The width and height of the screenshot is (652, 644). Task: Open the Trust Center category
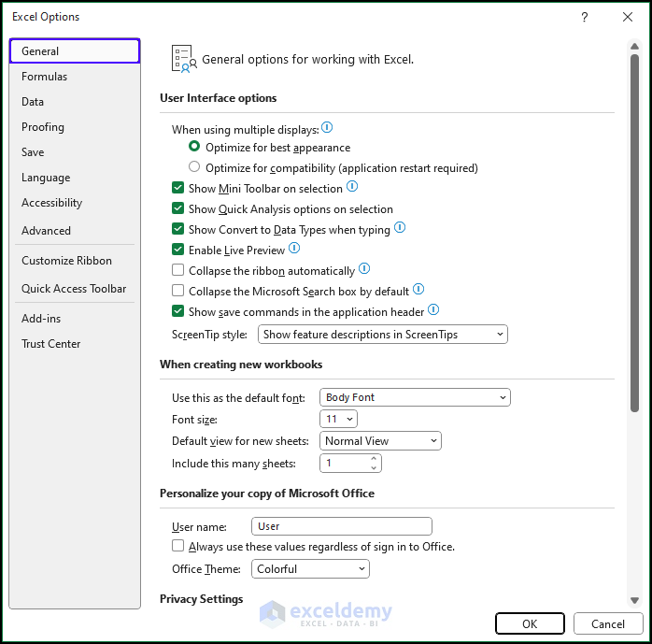click(x=75, y=344)
